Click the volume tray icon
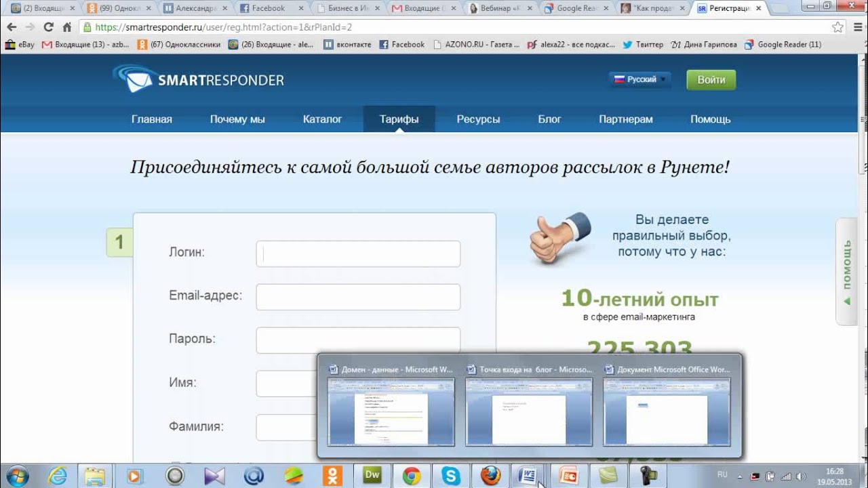 pos(800,476)
